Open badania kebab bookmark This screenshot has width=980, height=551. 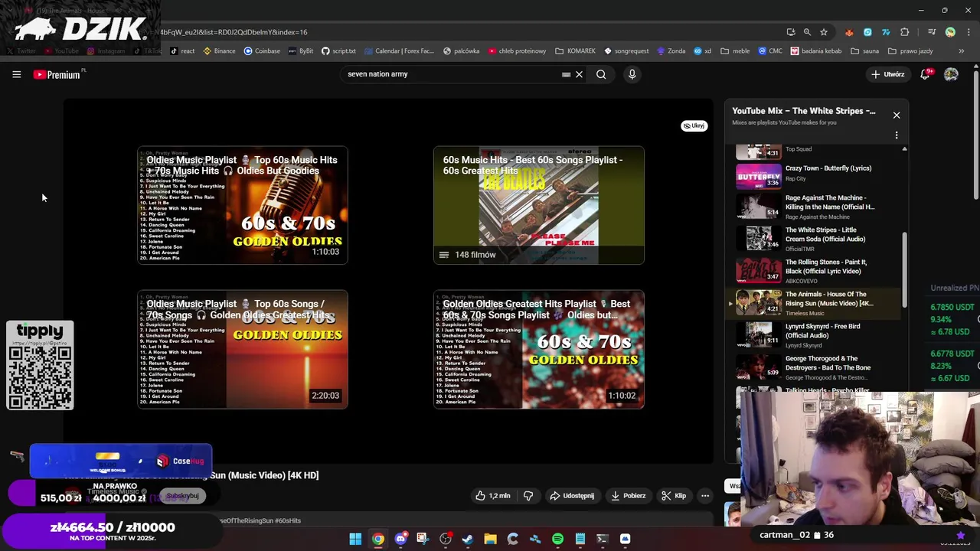point(816,51)
